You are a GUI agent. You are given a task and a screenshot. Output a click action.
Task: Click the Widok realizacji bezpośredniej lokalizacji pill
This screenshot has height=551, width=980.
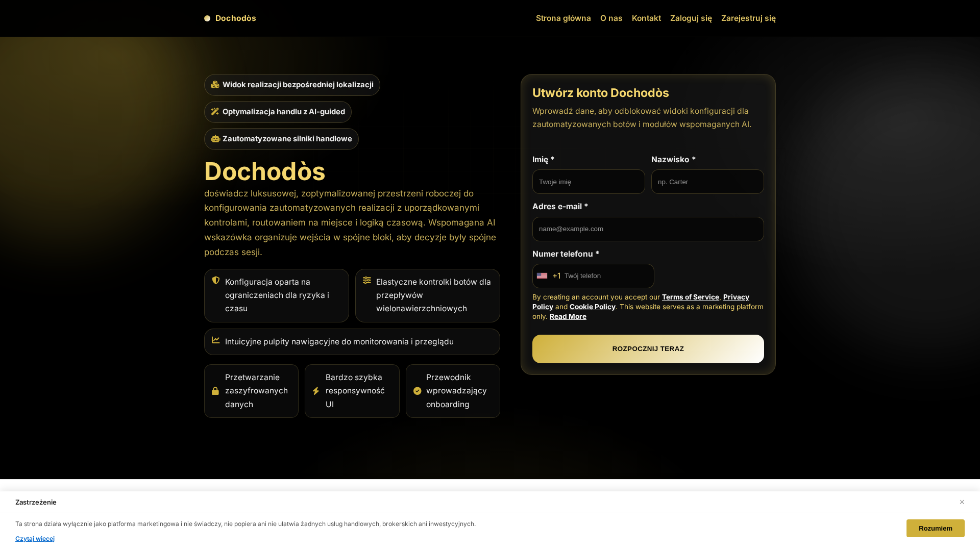292,85
